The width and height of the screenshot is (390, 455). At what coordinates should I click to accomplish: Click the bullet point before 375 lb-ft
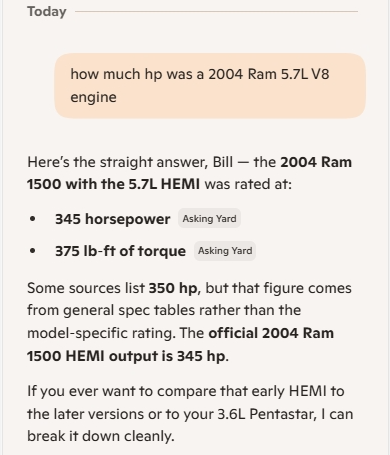click(32, 251)
